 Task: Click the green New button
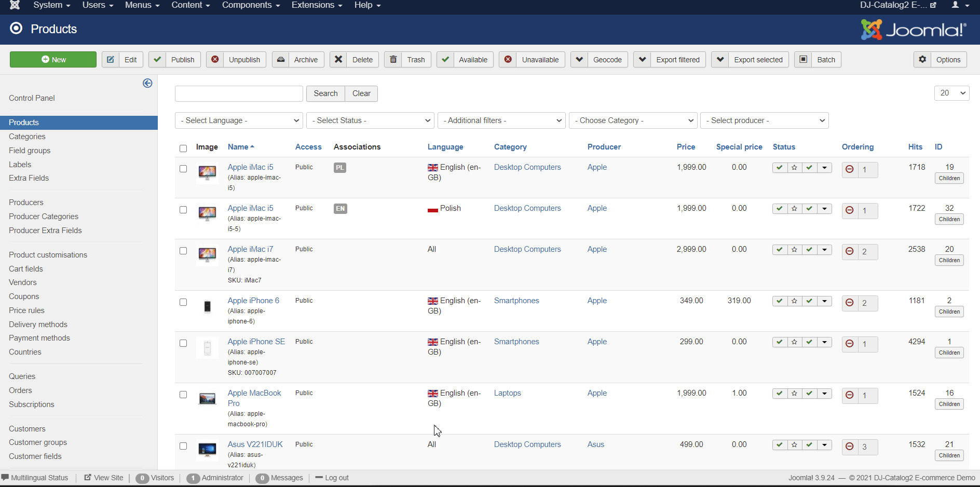coord(53,60)
